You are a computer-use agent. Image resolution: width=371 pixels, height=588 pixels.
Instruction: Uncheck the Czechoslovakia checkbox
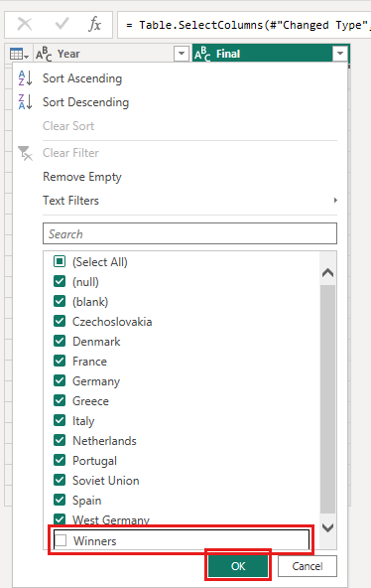[x=60, y=321]
